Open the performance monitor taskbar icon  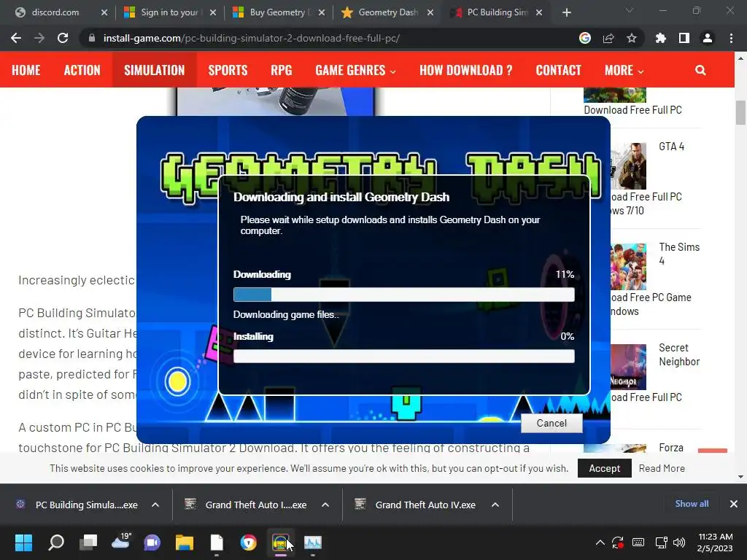pos(312,542)
